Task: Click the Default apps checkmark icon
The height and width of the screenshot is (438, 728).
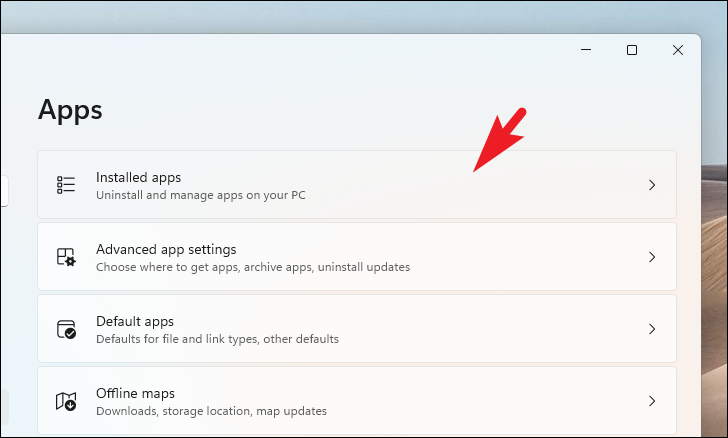Action: [x=66, y=329]
